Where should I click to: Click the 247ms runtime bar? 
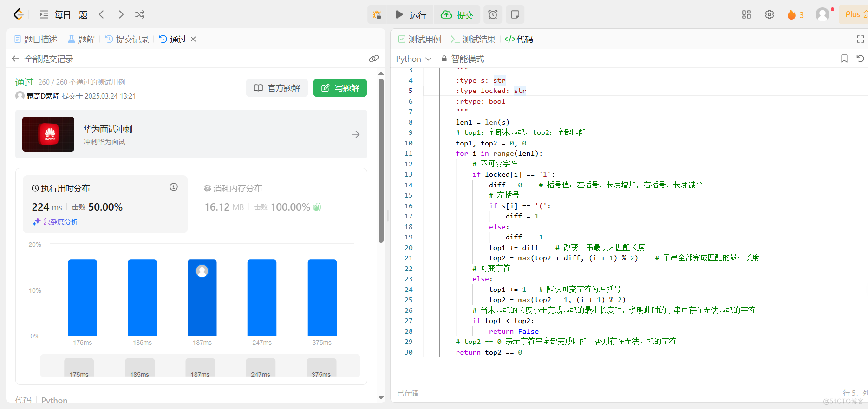tap(262, 297)
